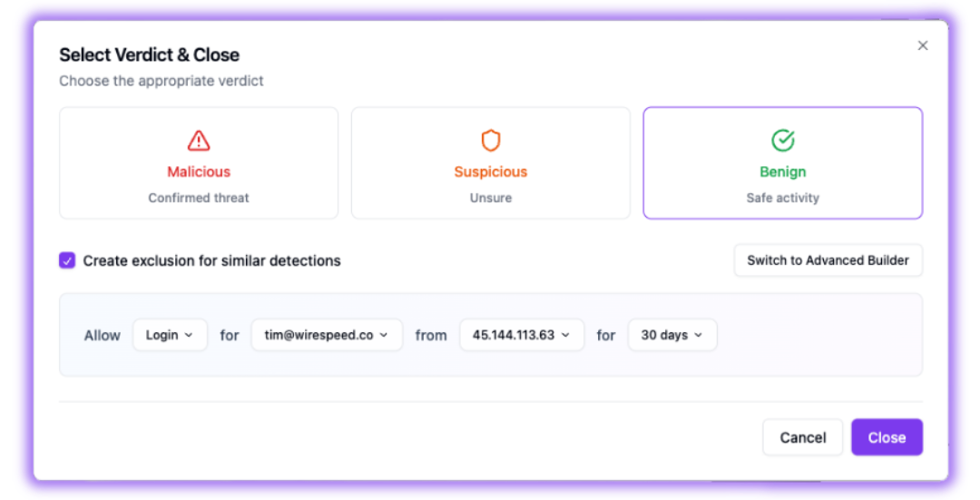Screen dimensions: 980x500
Task: Click the Create exclusion label text
Action: click(x=211, y=260)
